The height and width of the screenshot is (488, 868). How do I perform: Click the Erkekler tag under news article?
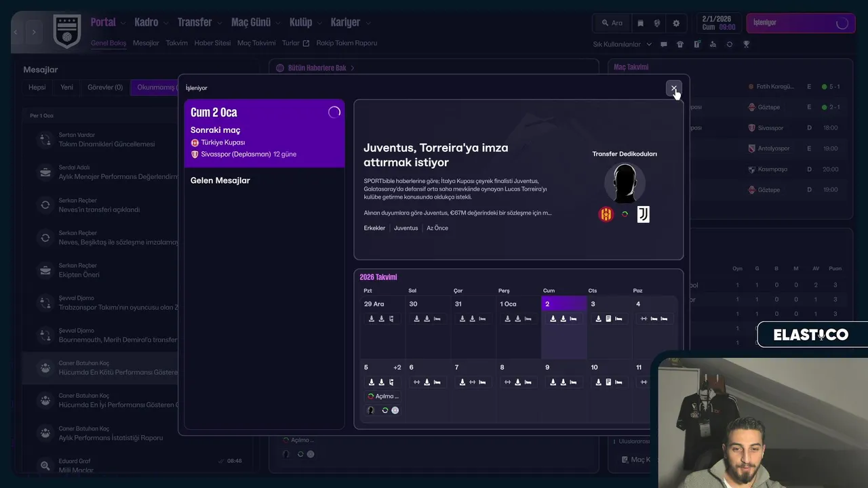tap(374, 228)
